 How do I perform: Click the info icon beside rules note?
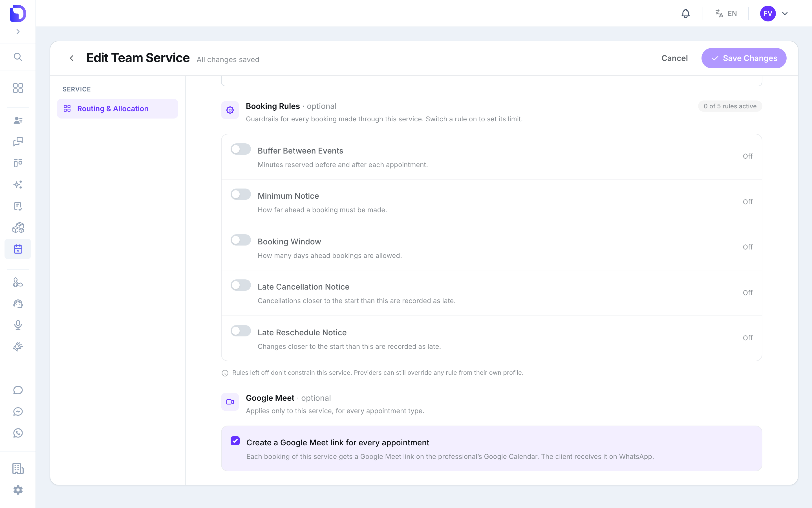225,373
